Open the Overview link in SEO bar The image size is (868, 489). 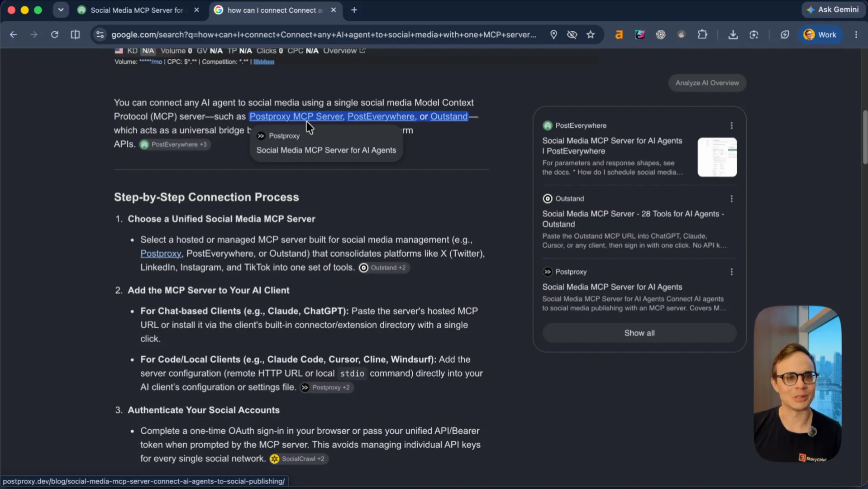tap(344, 51)
